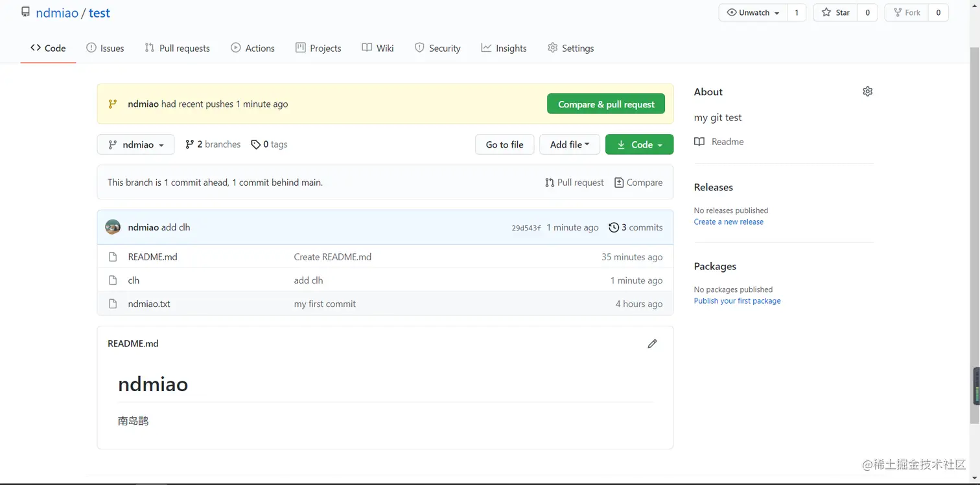Click the ndmiao heading in README

(153, 384)
